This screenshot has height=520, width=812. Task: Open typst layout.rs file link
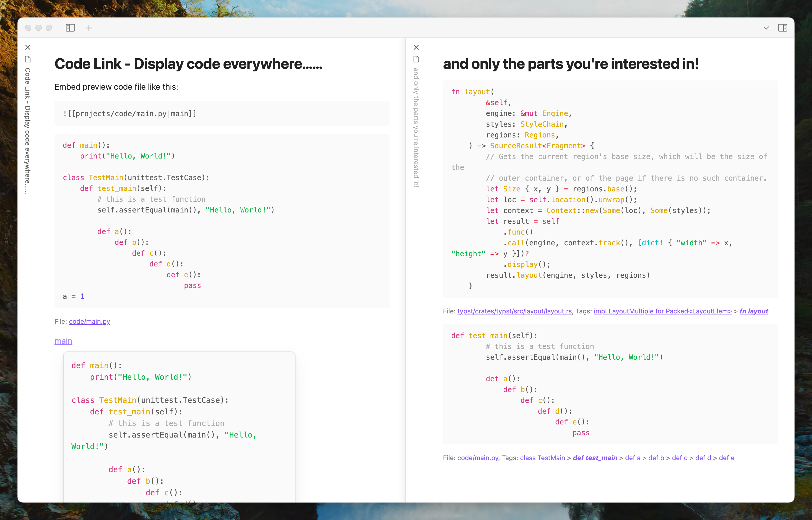click(x=514, y=311)
